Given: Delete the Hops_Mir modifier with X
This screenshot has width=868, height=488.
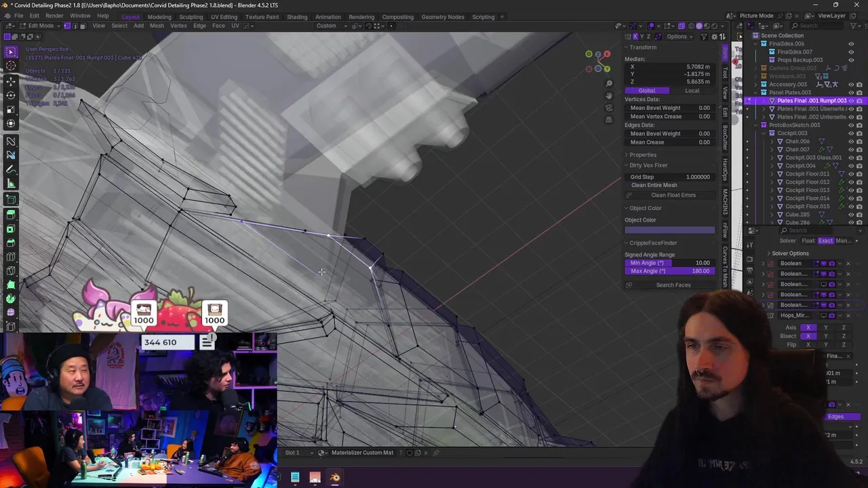Looking at the screenshot, I should (x=848, y=315).
